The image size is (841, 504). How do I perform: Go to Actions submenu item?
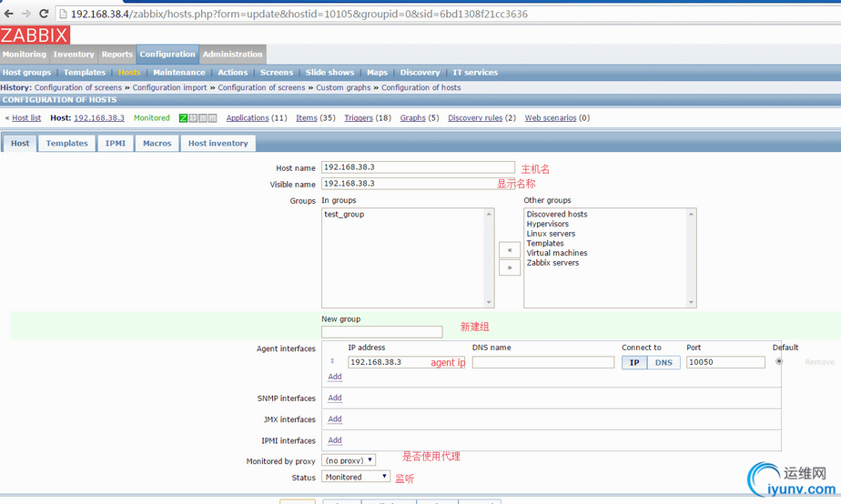(x=233, y=73)
